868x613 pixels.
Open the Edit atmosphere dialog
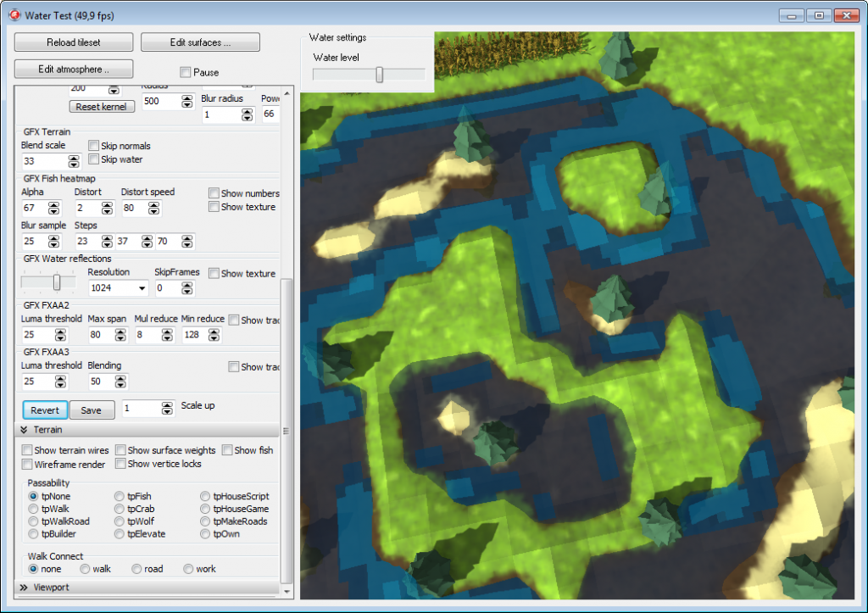(74, 70)
